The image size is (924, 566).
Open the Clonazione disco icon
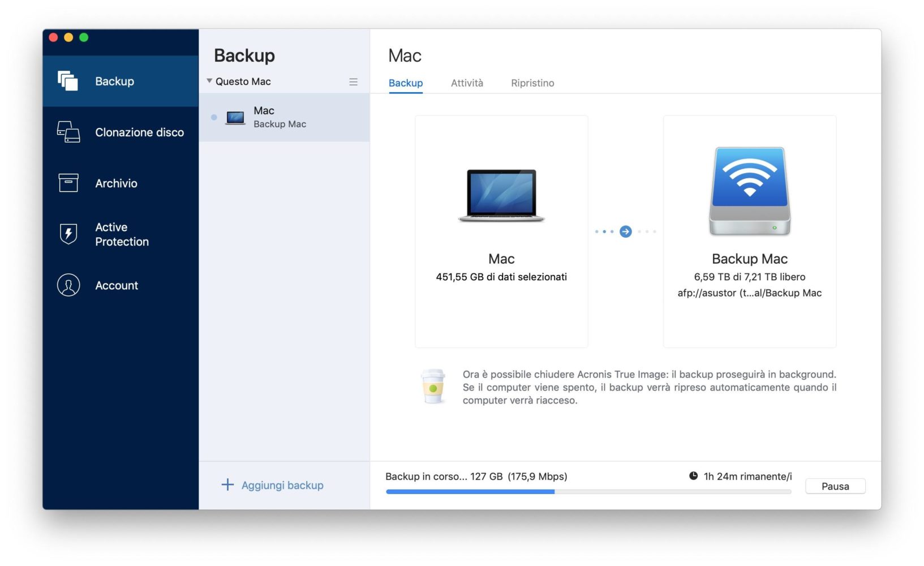click(68, 132)
